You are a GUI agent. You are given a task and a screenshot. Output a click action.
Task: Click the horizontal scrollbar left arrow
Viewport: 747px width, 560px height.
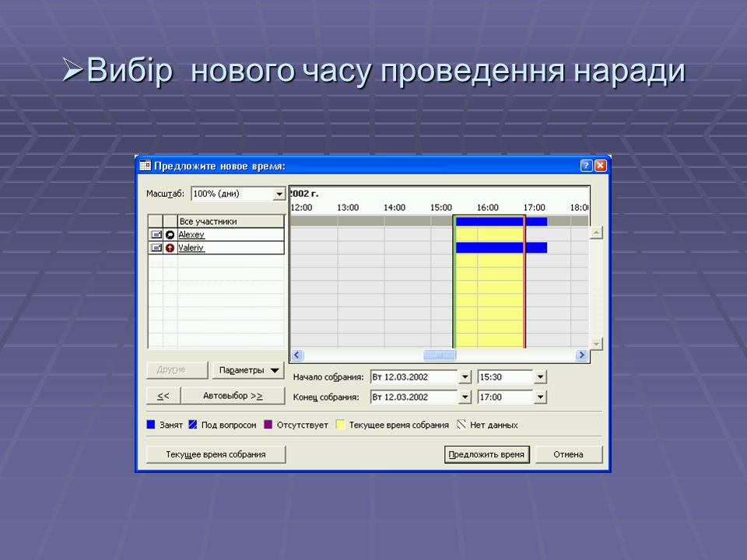[297, 355]
